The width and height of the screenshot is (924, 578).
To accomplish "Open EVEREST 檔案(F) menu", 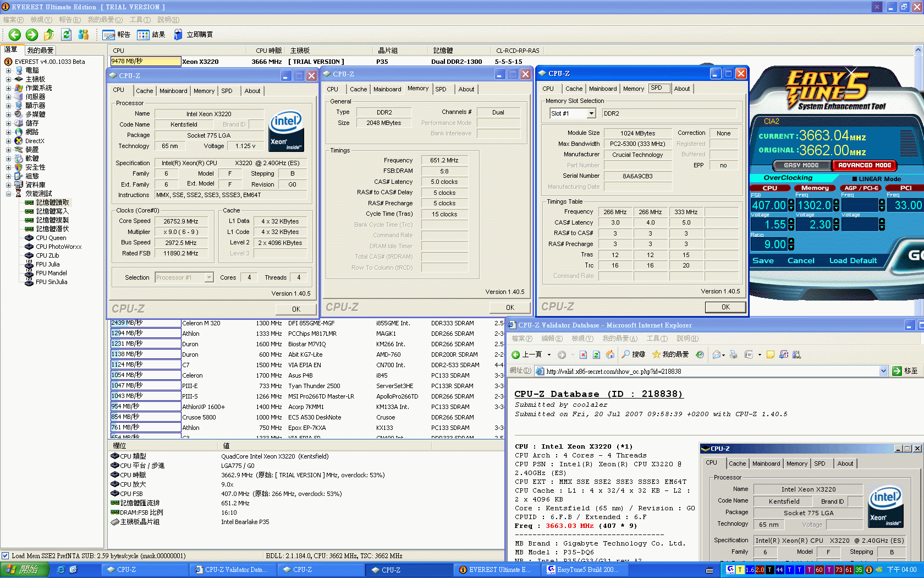I will [13, 20].
